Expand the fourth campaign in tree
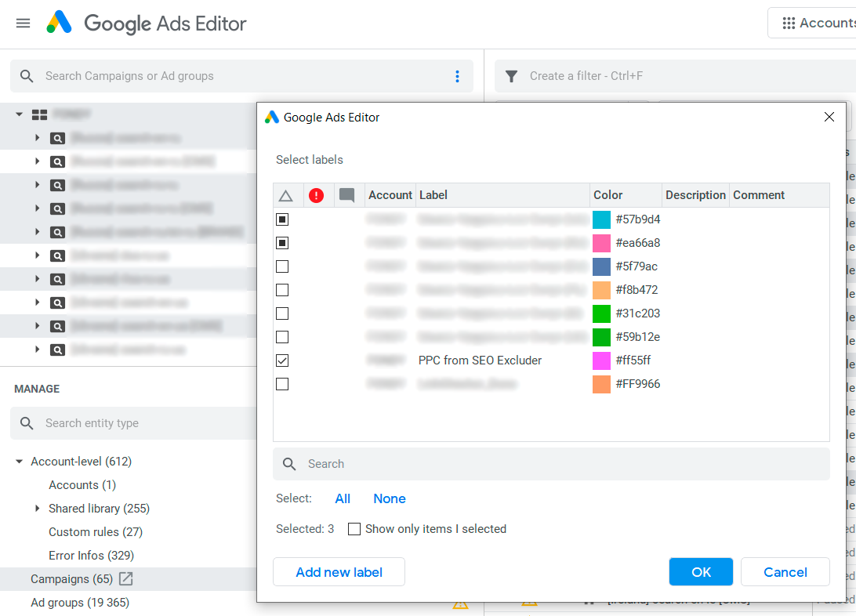Image resolution: width=856 pixels, height=616 pixels. pos(37,208)
